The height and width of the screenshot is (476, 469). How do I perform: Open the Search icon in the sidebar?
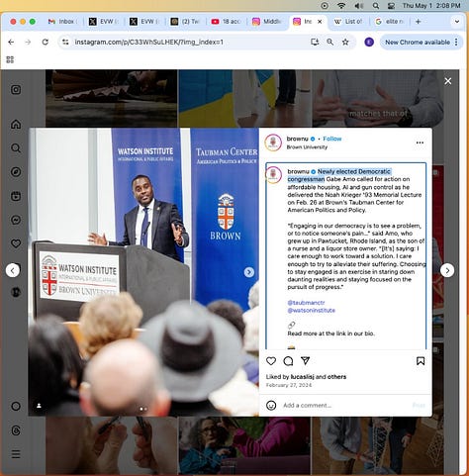click(x=16, y=148)
